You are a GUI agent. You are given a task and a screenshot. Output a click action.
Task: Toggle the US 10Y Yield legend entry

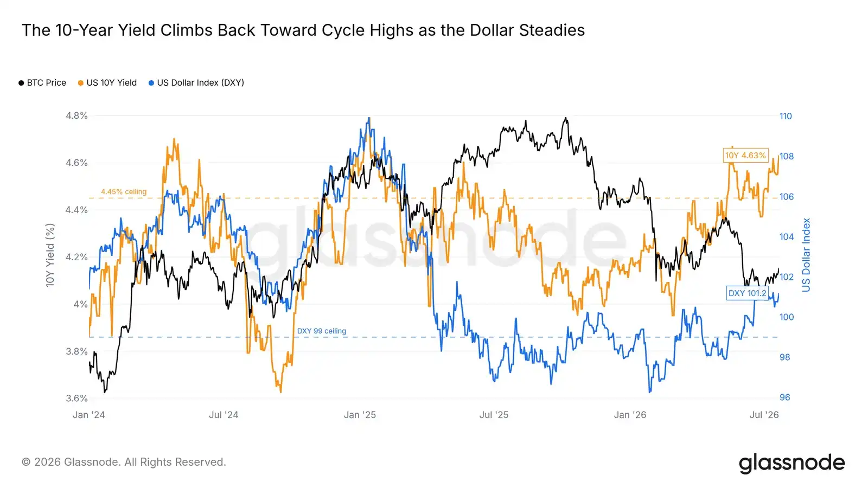(107, 83)
